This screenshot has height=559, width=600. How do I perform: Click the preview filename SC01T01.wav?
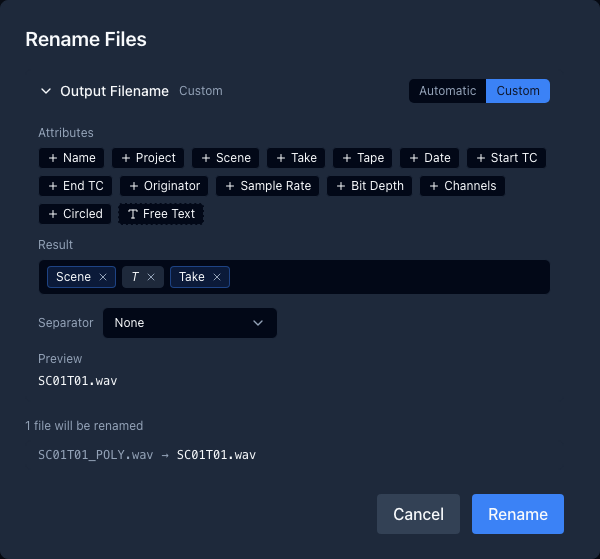(x=78, y=381)
